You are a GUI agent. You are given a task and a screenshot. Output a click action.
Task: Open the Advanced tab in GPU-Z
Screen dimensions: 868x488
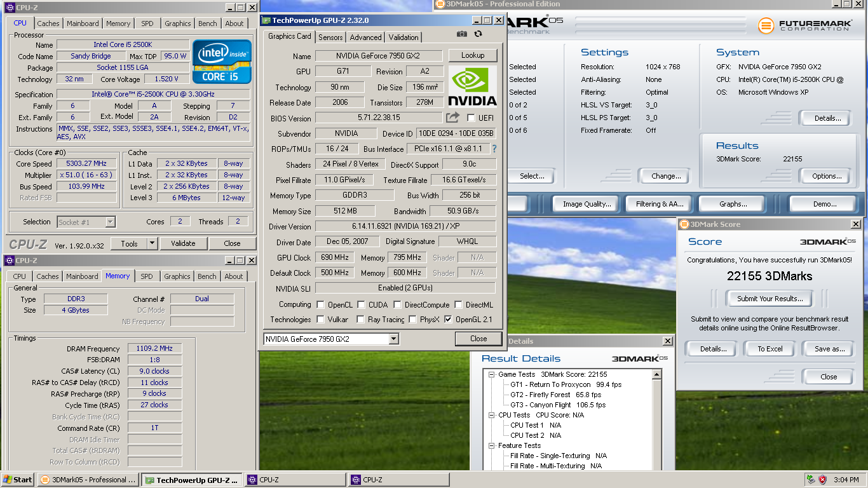(x=366, y=37)
